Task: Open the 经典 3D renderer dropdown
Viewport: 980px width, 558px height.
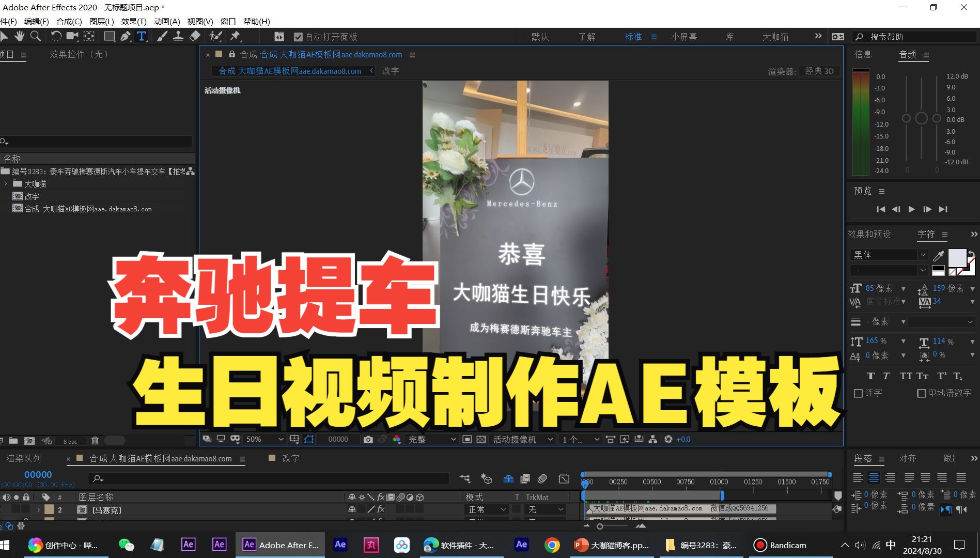Action: point(819,71)
